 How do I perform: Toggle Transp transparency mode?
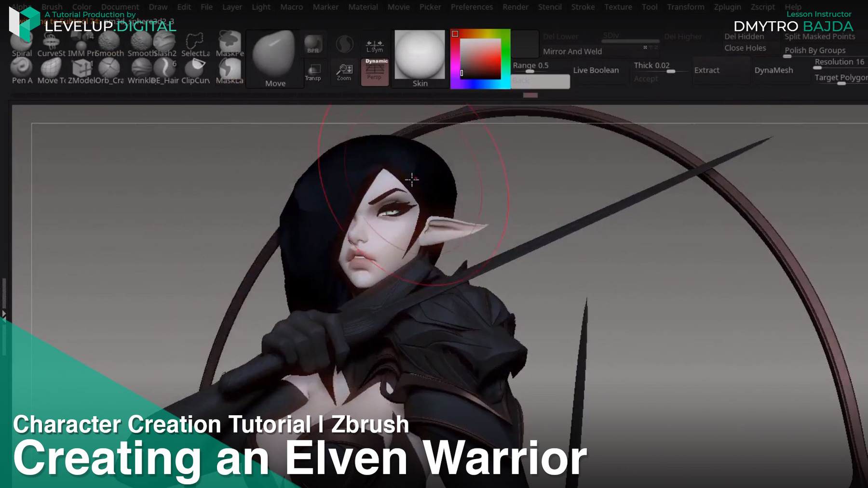click(x=313, y=73)
